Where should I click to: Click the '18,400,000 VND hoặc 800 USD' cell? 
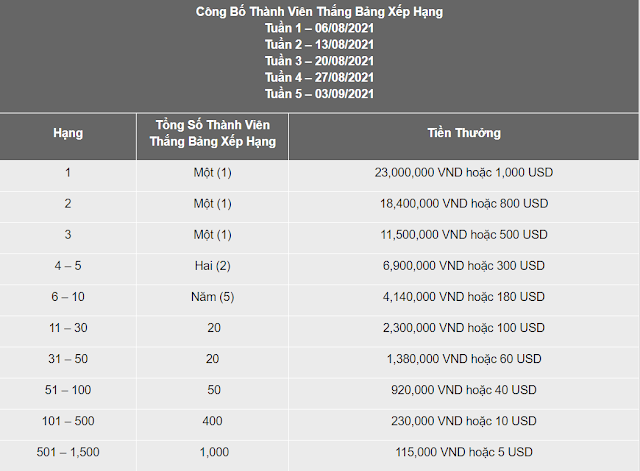[x=464, y=204]
